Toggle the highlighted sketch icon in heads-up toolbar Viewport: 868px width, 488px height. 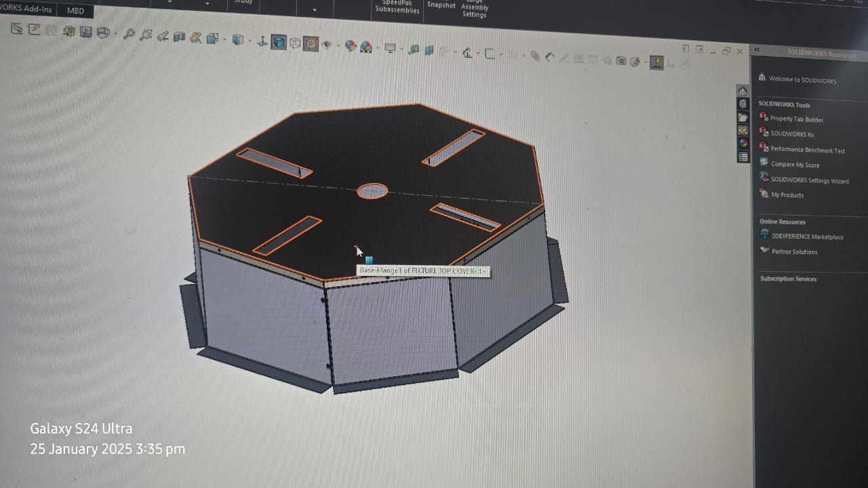tap(656, 62)
